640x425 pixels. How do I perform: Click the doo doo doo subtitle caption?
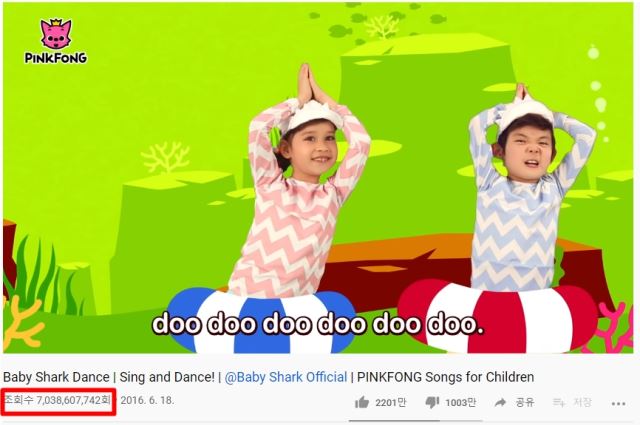pos(318,324)
